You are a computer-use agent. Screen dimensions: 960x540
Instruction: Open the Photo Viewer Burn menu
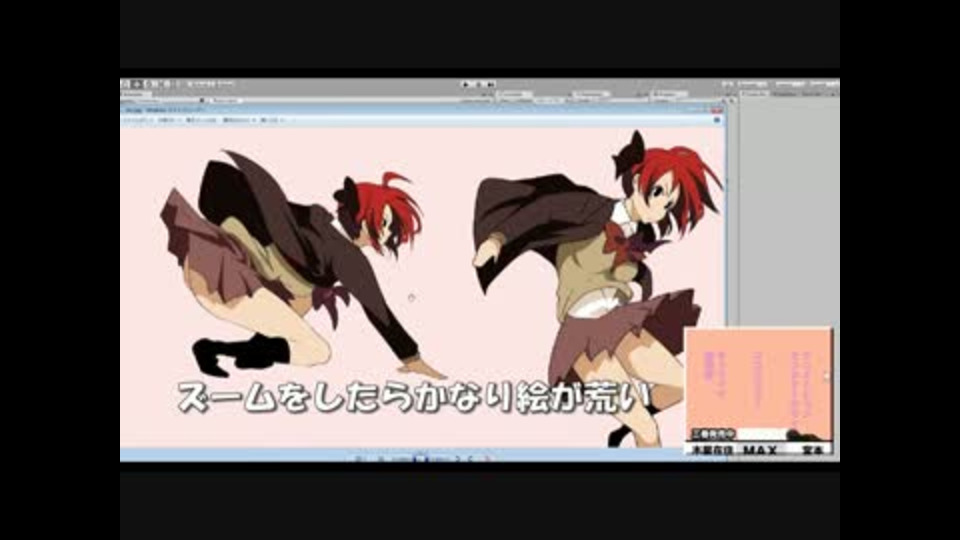239,120
